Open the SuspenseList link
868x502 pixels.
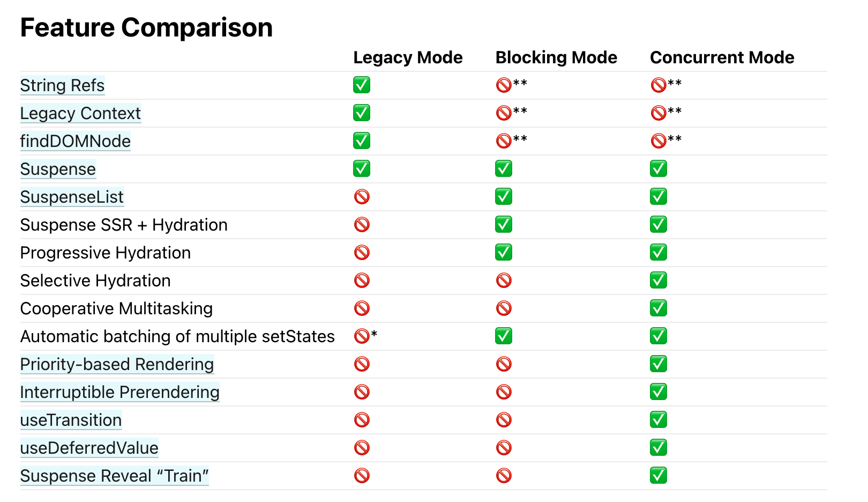tap(72, 197)
